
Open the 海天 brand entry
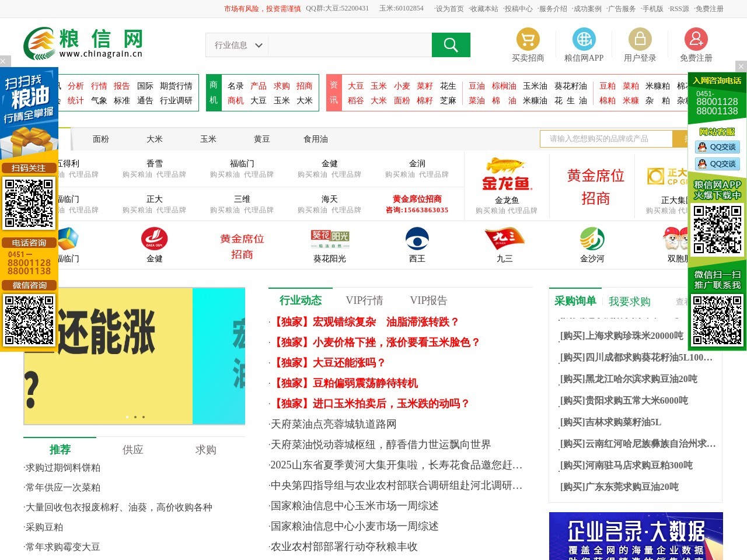[330, 199]
